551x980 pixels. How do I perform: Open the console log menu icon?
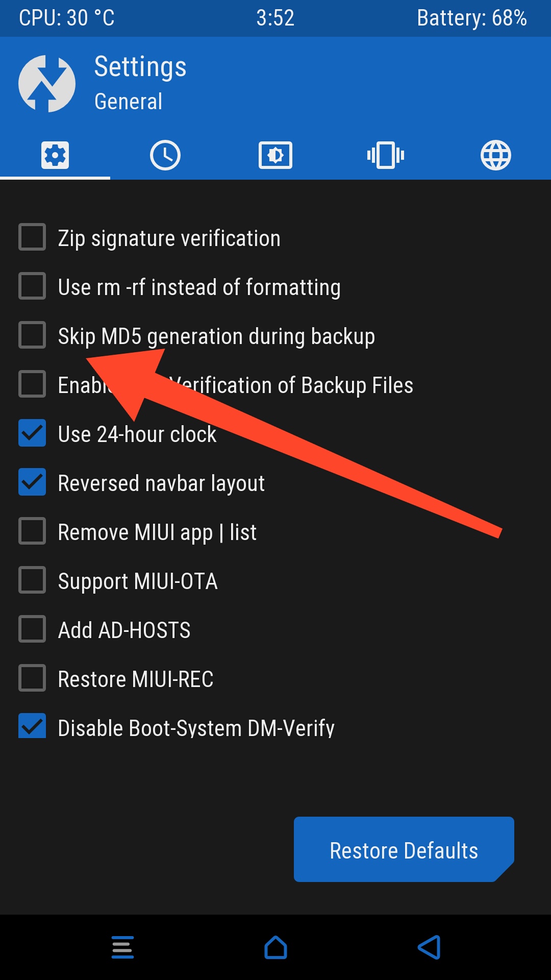click(x=122, y=947)
